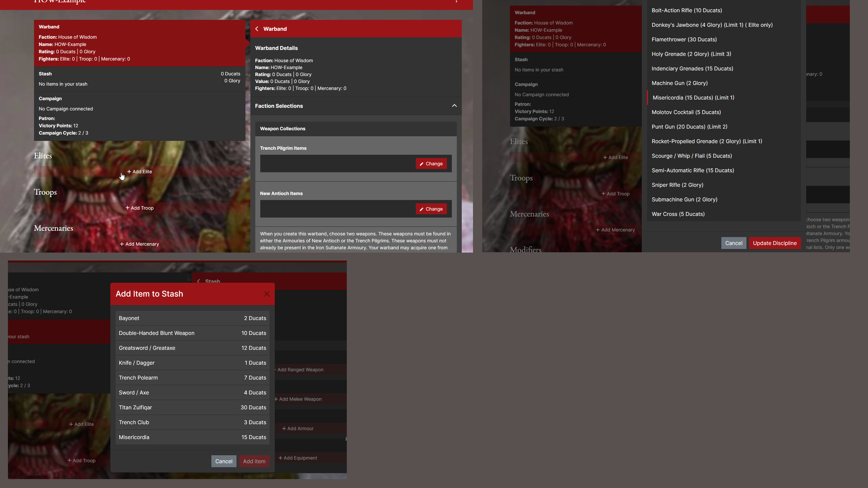Viewport: 868px width, 488px height.
Task: Select Holy Grenade (2 Glory) option
Action: 723,54
